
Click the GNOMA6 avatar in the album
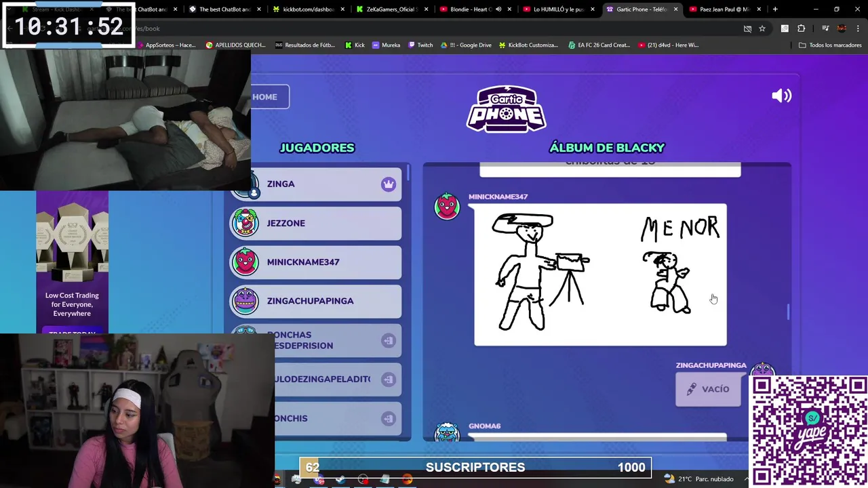coord(447,432)
